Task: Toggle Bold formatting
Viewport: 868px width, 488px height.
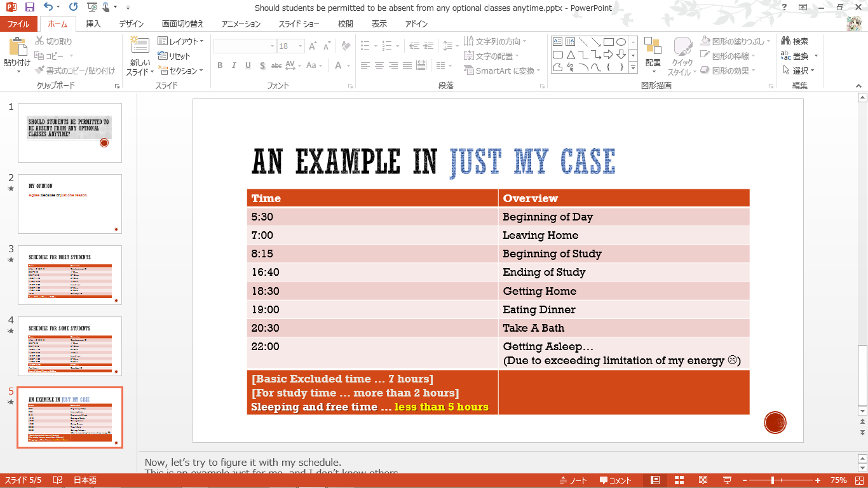Action: (220, 65)
